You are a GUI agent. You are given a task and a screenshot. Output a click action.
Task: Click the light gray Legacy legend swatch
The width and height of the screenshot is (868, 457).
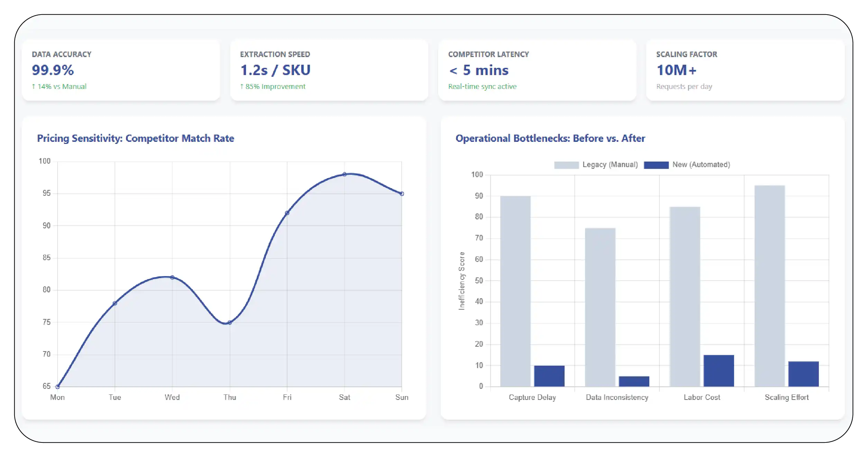(x=566, y=165)
